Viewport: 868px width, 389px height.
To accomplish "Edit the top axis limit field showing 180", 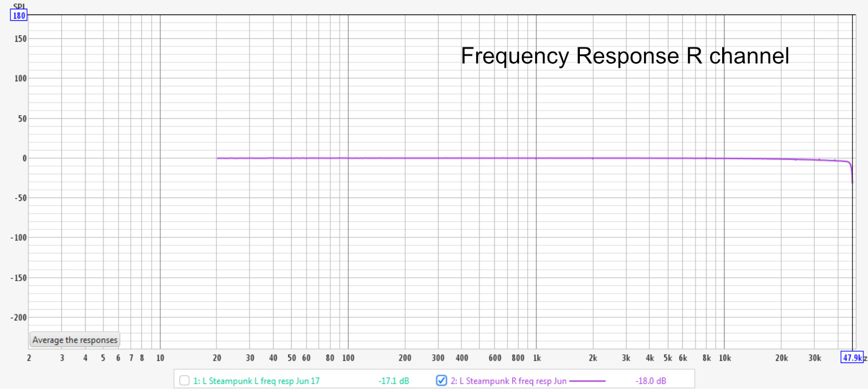I will [18, 15].
